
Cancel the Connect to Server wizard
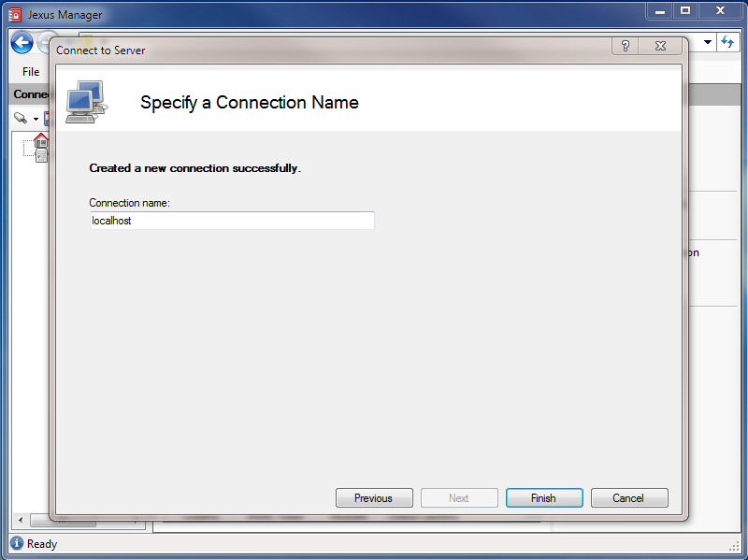coord(629,497)
